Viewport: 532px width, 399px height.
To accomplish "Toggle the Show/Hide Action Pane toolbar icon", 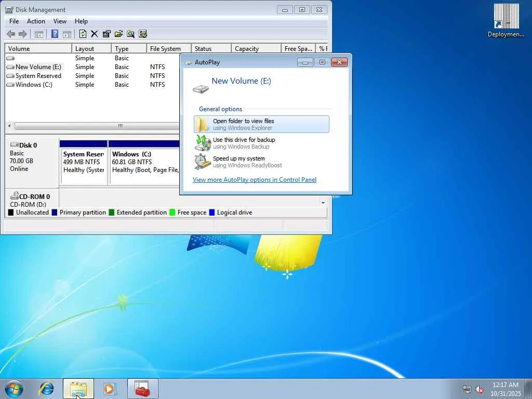I will coord(67,34).
